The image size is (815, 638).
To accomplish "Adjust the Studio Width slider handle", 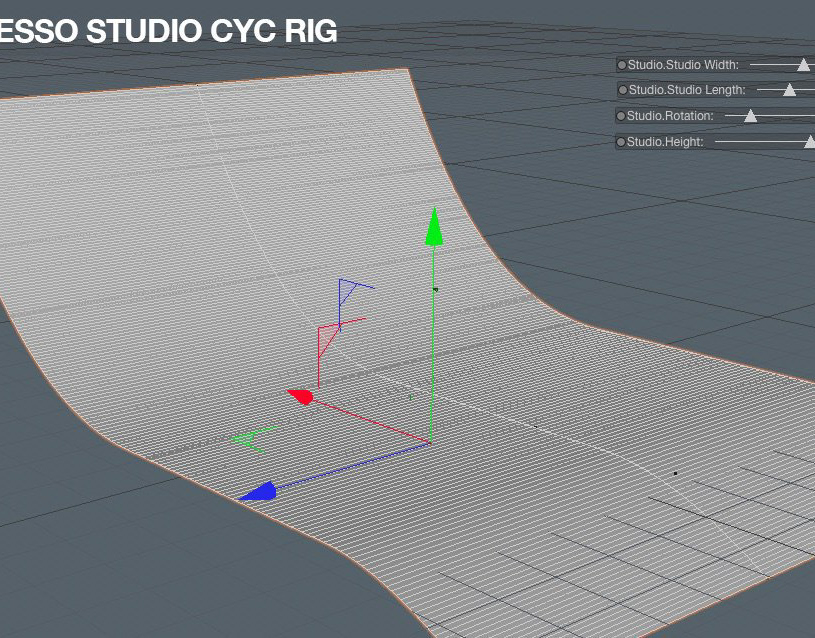I will (x=804, y=65).
